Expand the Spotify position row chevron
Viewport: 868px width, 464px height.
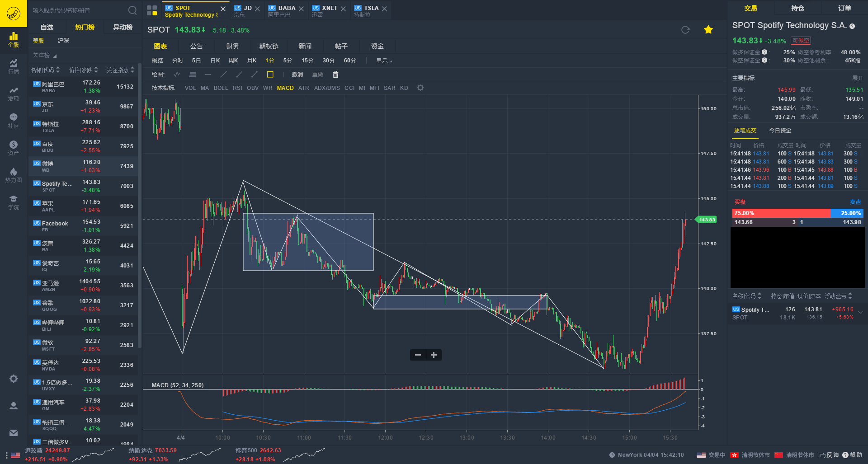[x=860, y=312]
